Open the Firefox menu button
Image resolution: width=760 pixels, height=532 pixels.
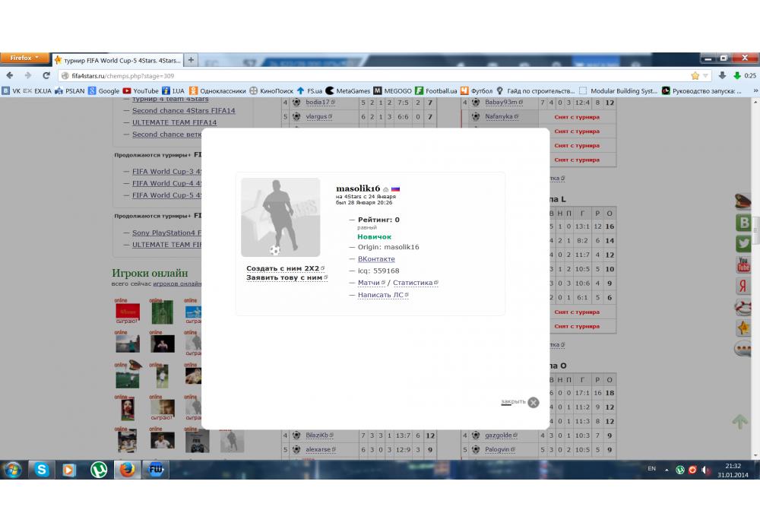pos(24,58)
